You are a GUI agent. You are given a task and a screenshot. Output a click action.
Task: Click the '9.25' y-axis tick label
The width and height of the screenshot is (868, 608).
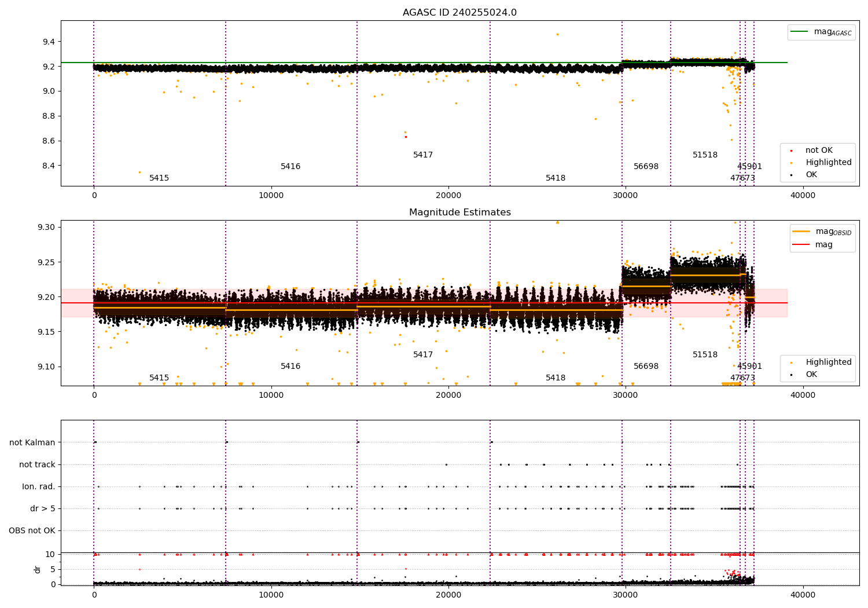tap(46, 262)
